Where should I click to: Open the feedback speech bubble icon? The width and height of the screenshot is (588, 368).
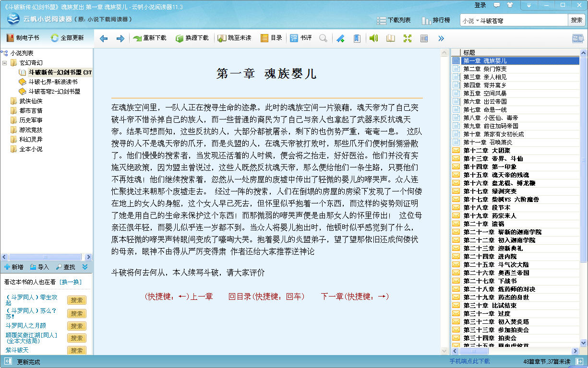(x=496, y=5)
